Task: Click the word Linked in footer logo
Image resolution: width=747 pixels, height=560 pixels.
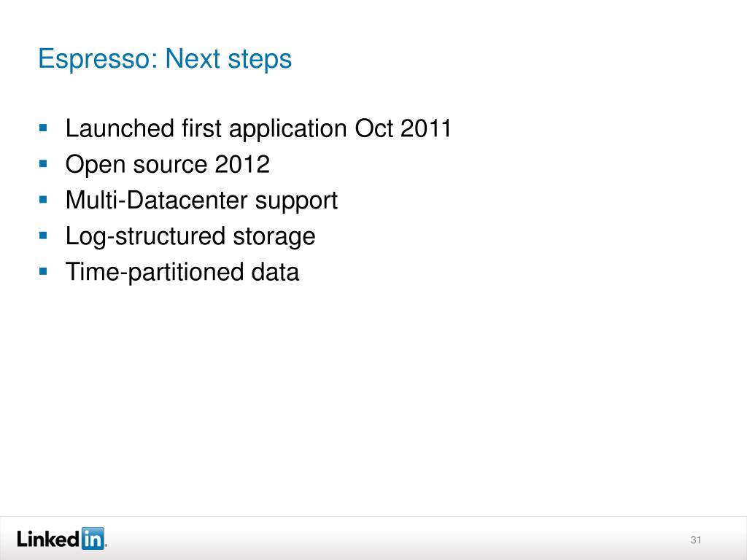Action: tap(47, 539)
